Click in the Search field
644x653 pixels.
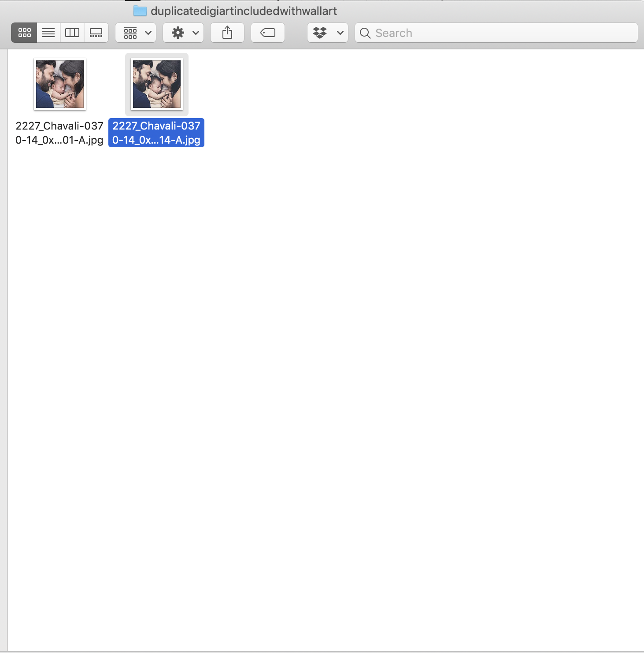click(x=496, y=33)
